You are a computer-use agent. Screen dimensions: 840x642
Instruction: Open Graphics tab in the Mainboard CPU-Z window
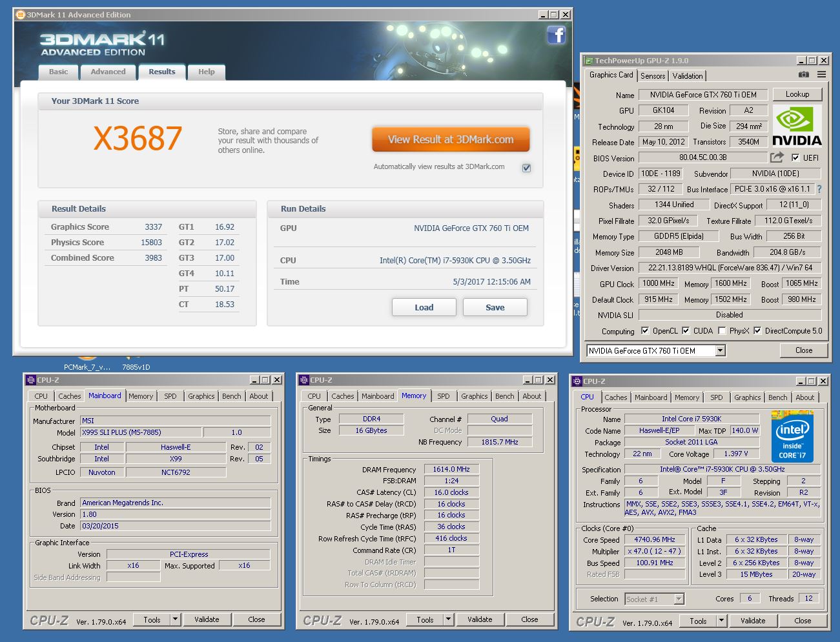click(x=201, y=396)
